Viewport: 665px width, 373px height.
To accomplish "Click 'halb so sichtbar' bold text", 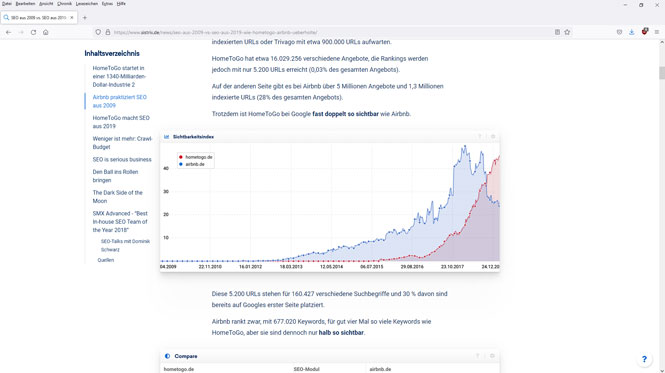I will click(341, 333).
